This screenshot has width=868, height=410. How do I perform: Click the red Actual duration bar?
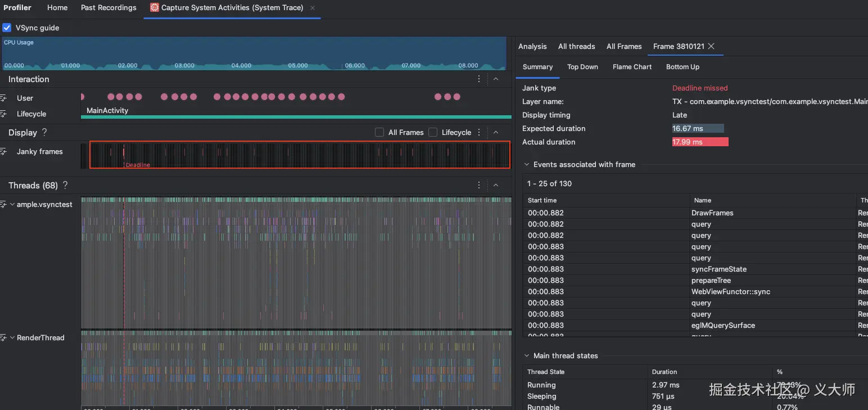(x=700, y=142)
